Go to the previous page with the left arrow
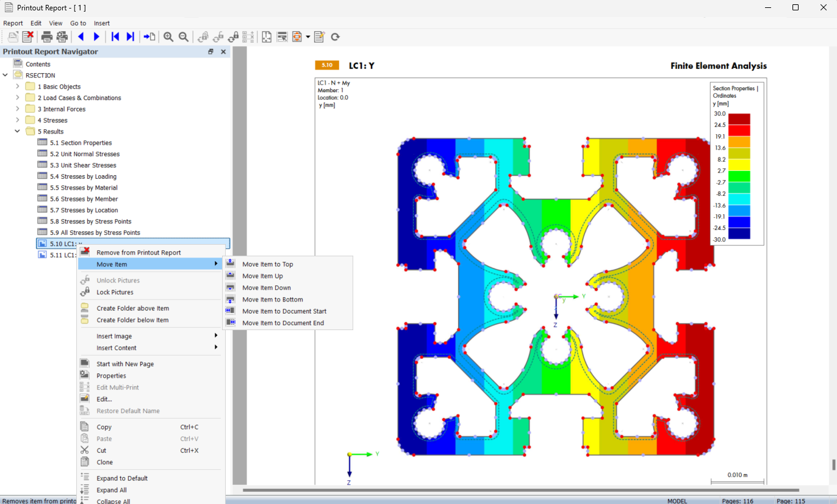 tap(81, 37)
